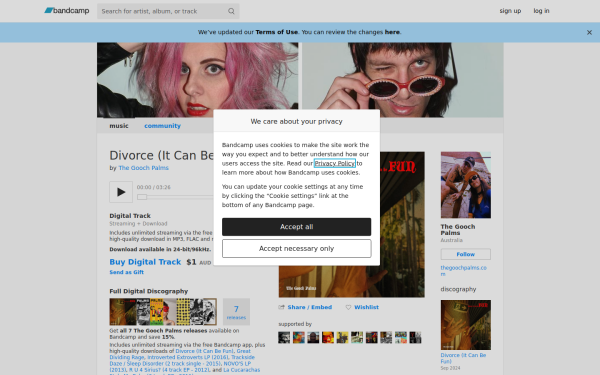Screen dimensions: 600x375
Task: Play the track Divorce
Action: click(x=121, y=192)
